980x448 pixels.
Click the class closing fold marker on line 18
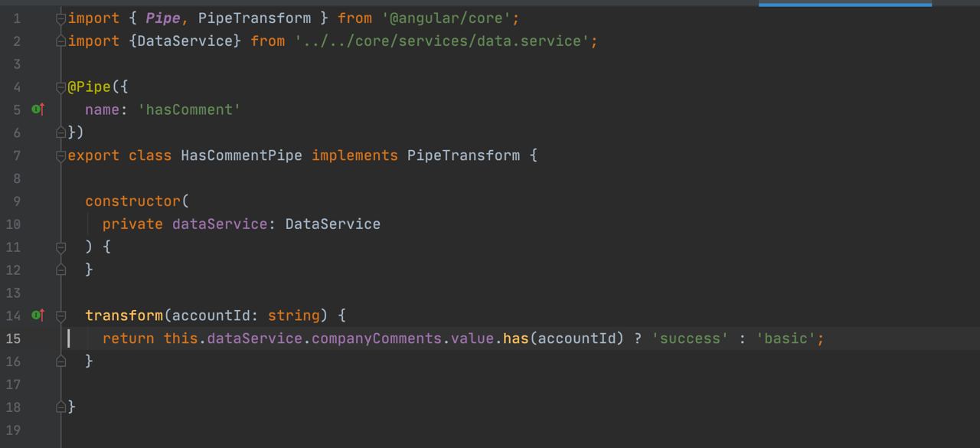61,407
